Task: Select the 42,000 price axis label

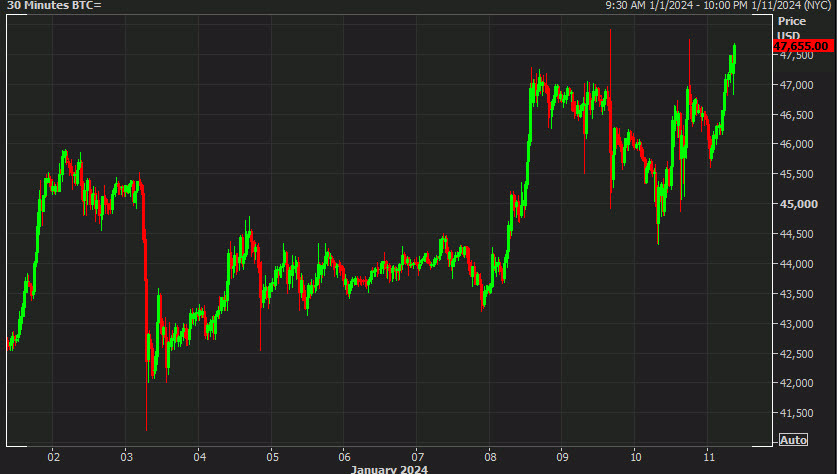Action: point(797,383)
